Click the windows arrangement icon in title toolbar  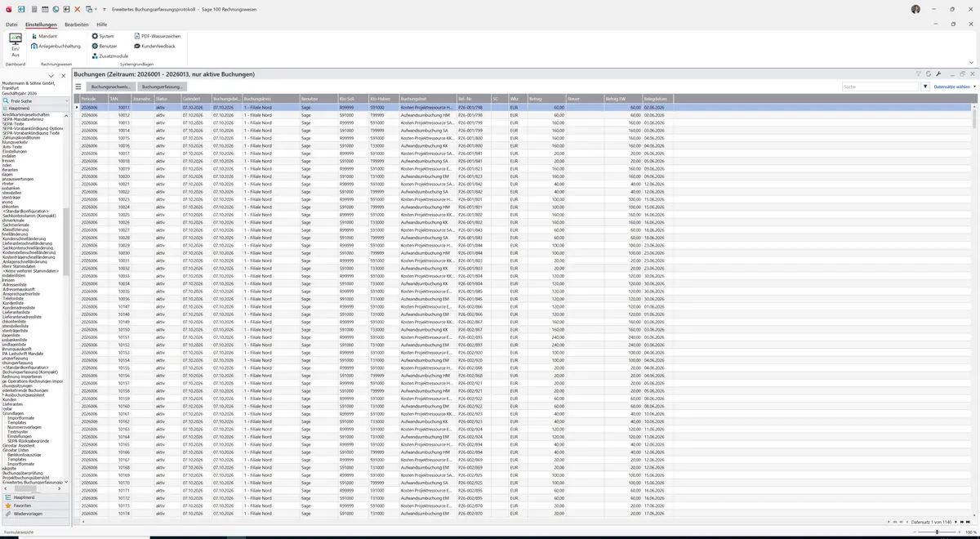pyautogui.click(x=88, y=8)
